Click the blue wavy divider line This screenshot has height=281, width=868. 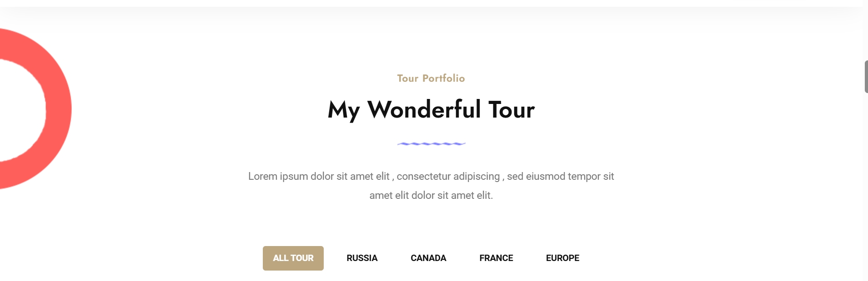pos(431,143)
